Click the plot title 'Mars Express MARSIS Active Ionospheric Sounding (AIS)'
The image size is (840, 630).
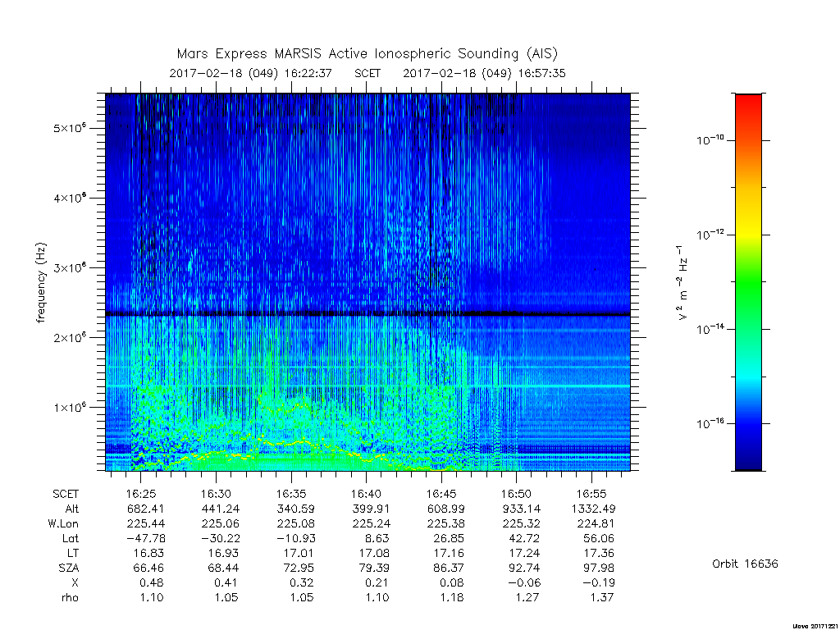(x=367, y=54)
